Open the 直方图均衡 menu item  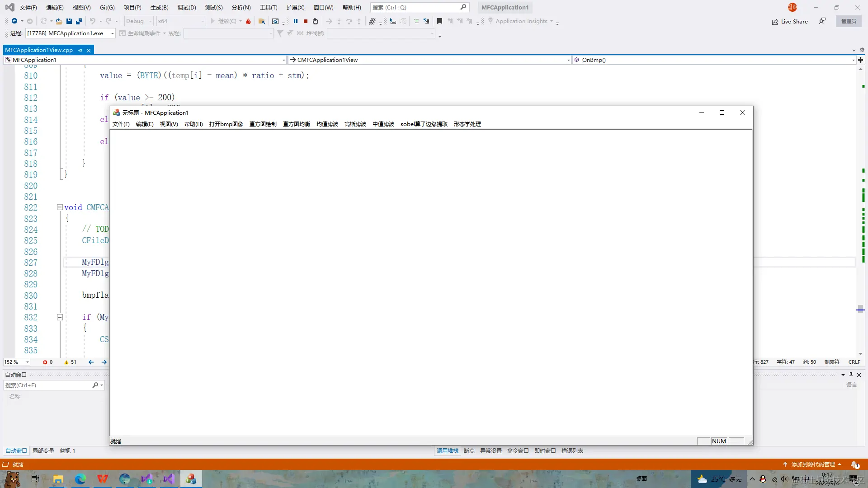(x=297, y=124)
